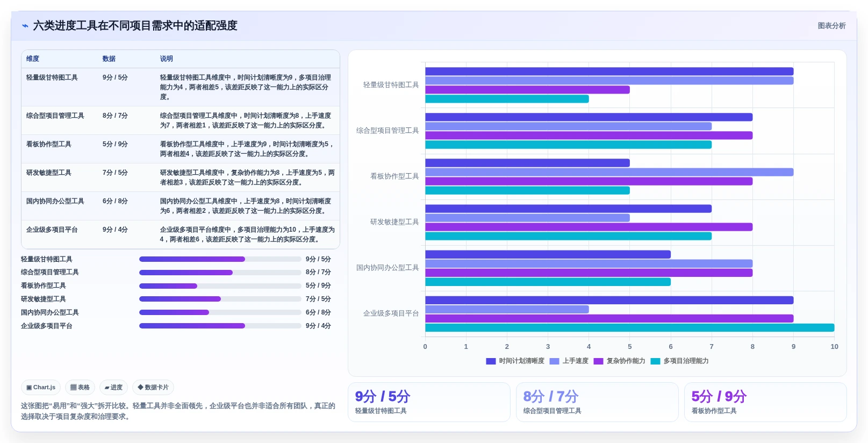
Task: Toggle 多项目治理能力 legend swatch
Action: pos(655,361)
